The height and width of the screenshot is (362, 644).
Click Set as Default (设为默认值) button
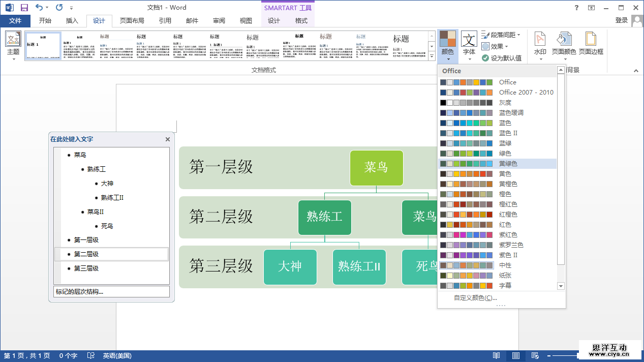[x=502, y=58]
